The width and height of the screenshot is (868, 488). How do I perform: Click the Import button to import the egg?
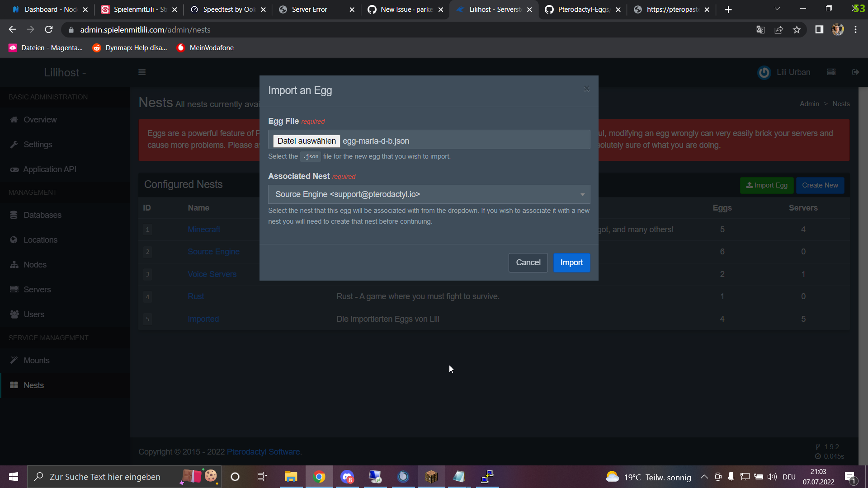[571, 263]
